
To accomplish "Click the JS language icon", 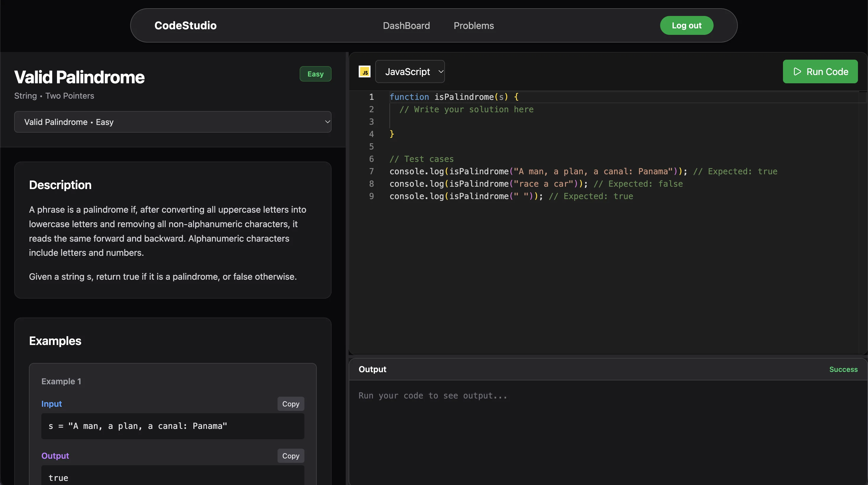I will point(364,71).
